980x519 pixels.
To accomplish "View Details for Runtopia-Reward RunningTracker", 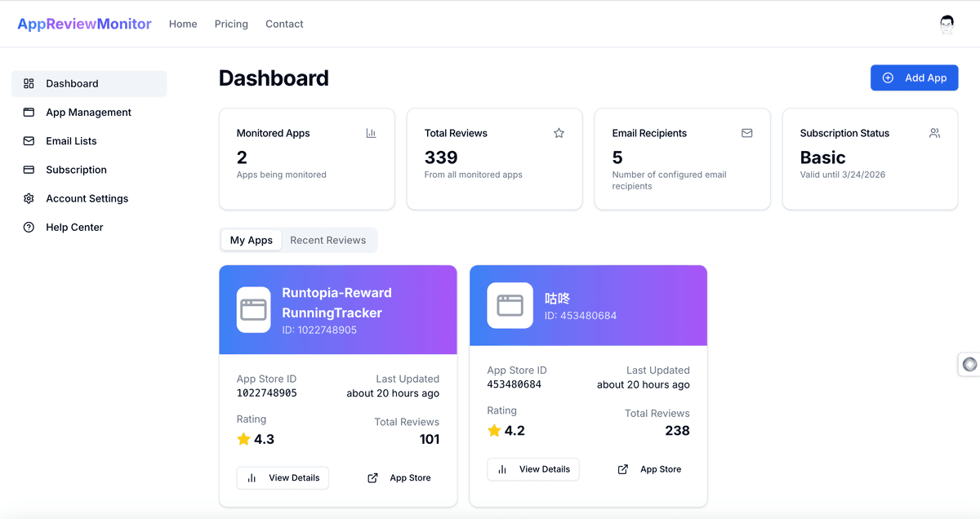I will coord(283,478).
